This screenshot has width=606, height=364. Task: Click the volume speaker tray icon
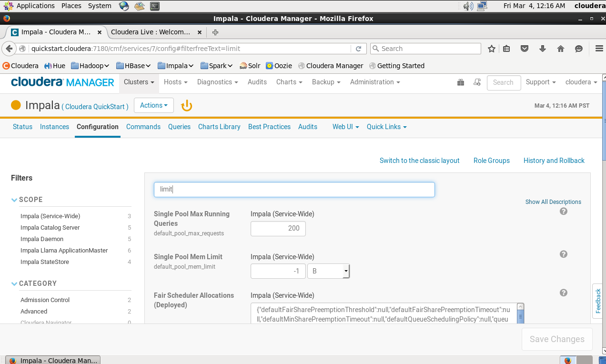pos(468,6)
